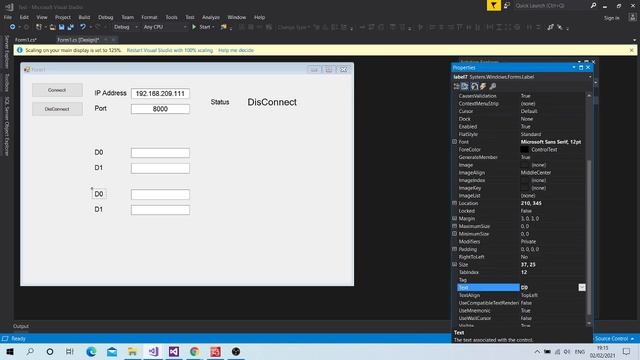
Task: Auto-hide the Properties panel with pin icon
Action: pyautogui.click(x=581, y=67)
